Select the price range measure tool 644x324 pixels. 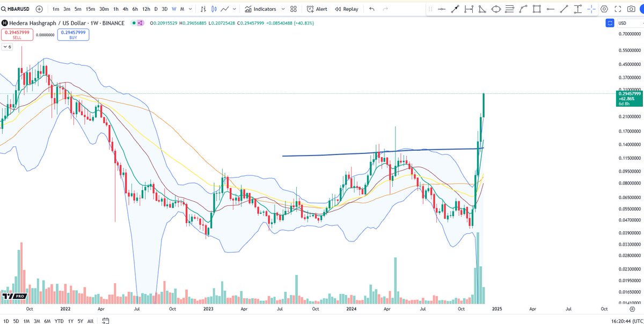577,9
